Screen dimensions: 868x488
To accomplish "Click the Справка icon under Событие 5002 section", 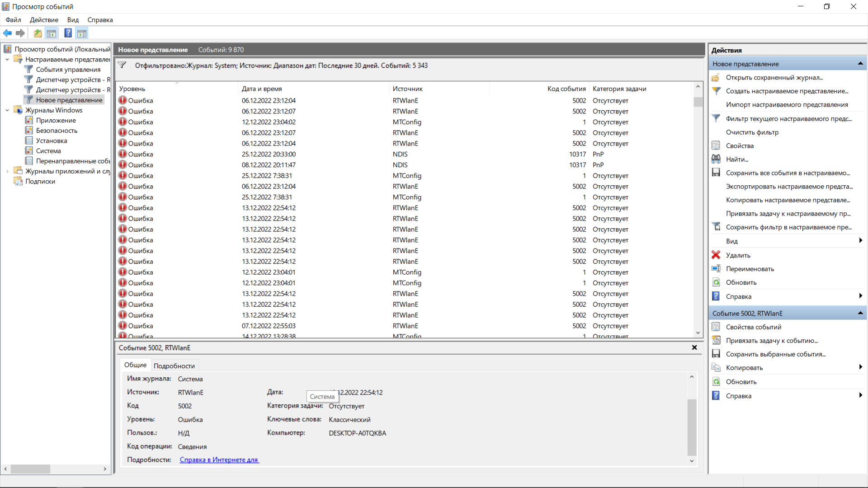I will (x=716, y=396).
